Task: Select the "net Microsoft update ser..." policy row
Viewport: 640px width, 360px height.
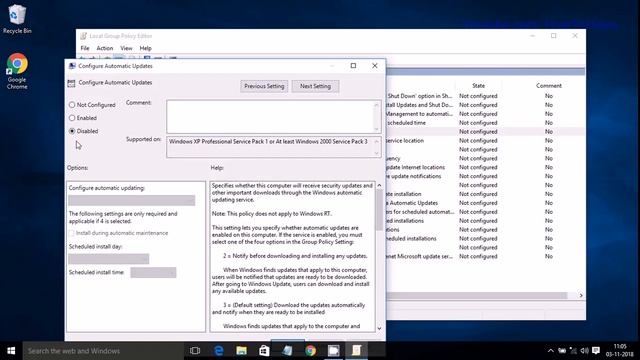Action: point(485,256)
